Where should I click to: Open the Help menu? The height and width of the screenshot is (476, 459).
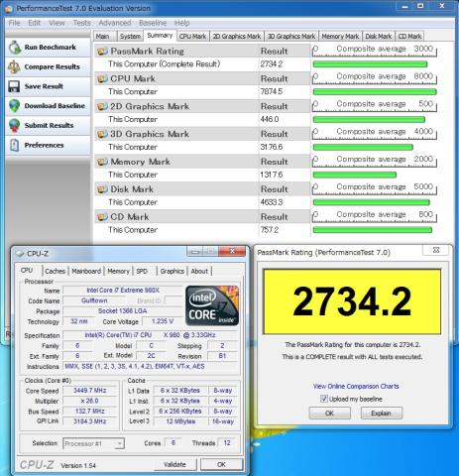pos(181,23)
